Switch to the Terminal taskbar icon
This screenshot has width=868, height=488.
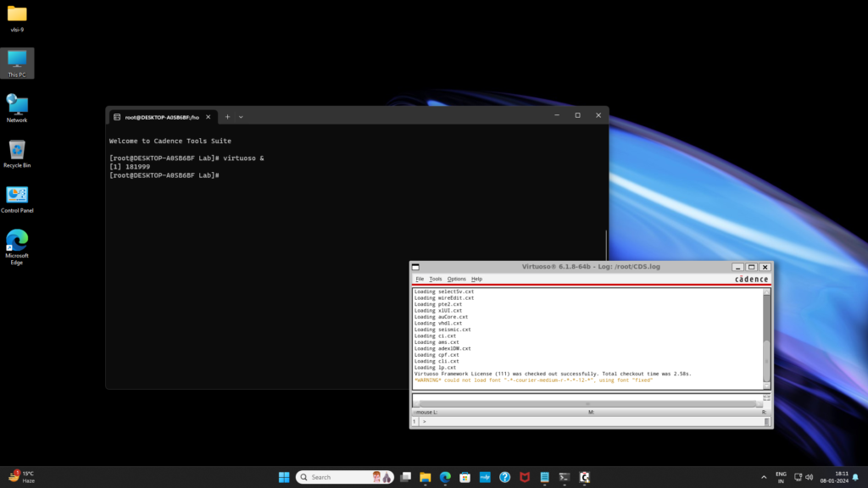click(x=564, y=477)
